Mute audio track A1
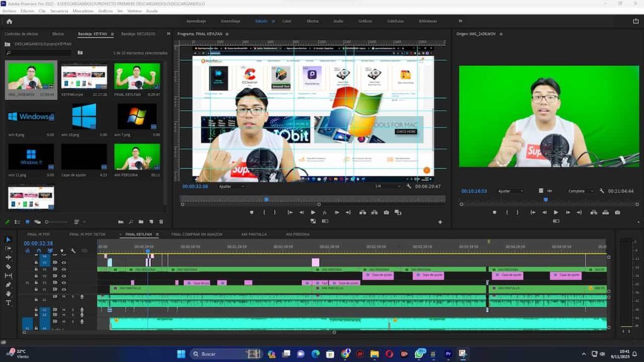Screen dimensions: 644x362 point(64,297)
